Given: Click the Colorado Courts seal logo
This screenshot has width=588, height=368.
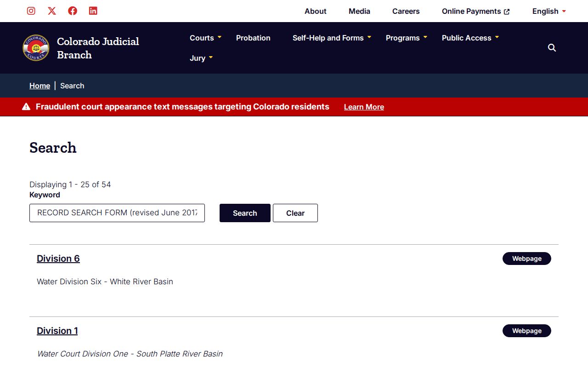Looking at the screenshot, I should (x=36, y=48).
